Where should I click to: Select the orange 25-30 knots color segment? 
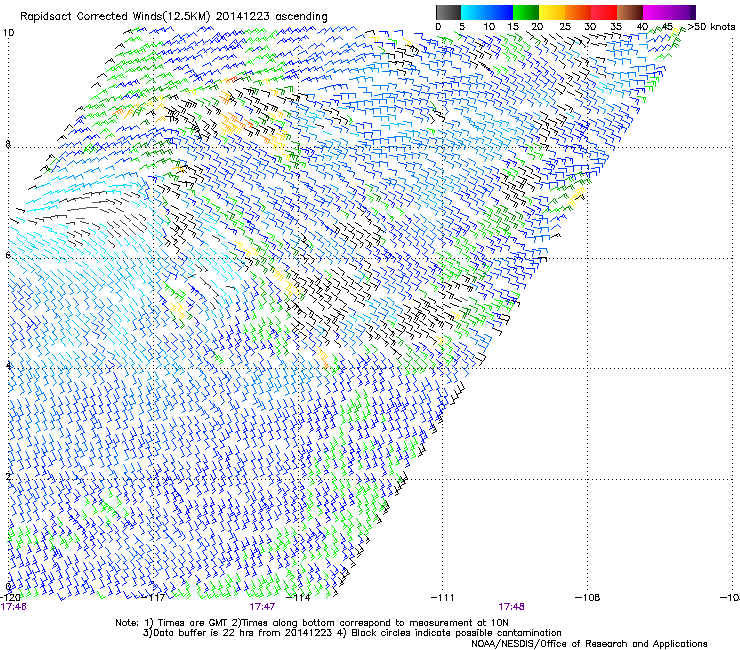point(578,12)
